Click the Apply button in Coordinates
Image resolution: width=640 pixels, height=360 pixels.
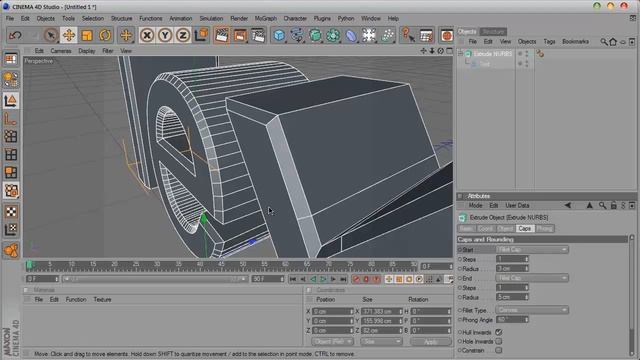coord(431,342)
